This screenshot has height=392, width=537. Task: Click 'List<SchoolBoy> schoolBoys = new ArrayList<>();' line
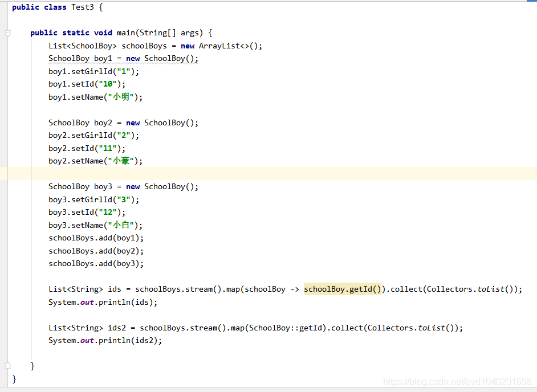pos(155,46)
